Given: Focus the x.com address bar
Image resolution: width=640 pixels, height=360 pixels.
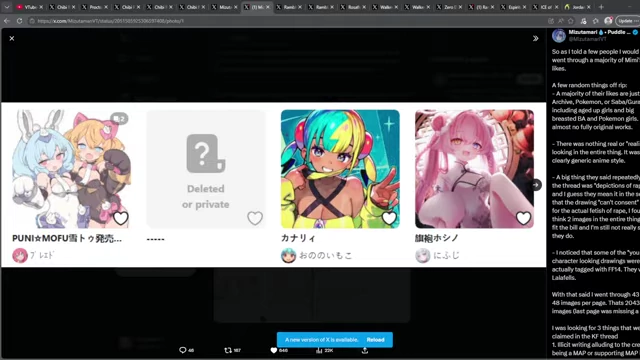Looking at the screenshot, I should click(x=286, y=21).
